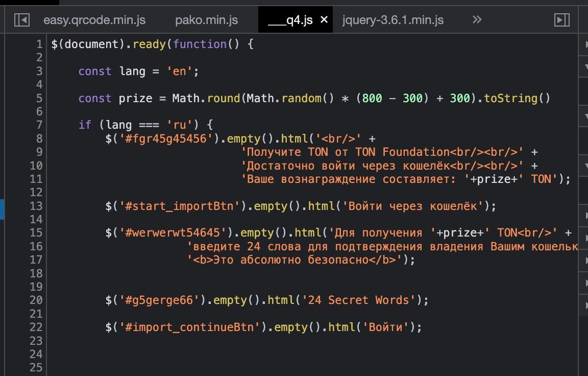This screenshot has width=588, height=376.
Task: Click the 'Это абсолютно безопасно' string
Action: [x=295, y=260]
